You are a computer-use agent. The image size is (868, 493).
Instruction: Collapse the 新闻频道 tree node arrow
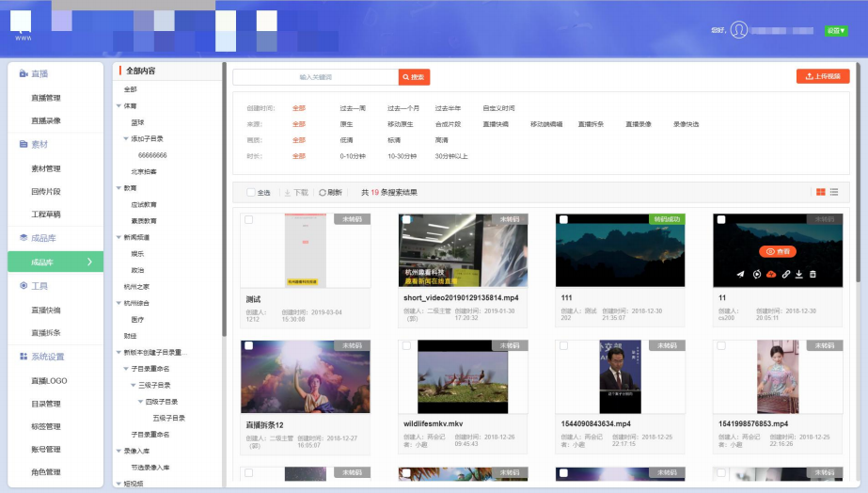point(119,237)
